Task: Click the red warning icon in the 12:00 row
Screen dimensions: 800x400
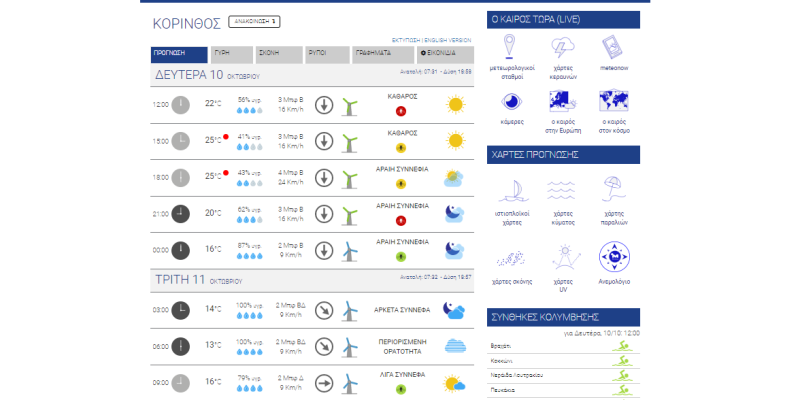Action: [x=401, y=110]
